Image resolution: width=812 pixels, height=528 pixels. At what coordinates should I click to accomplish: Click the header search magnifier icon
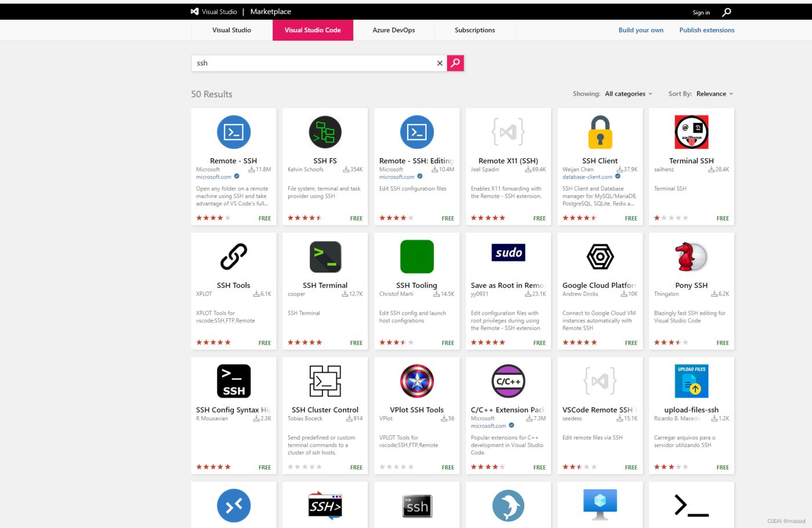727,12
